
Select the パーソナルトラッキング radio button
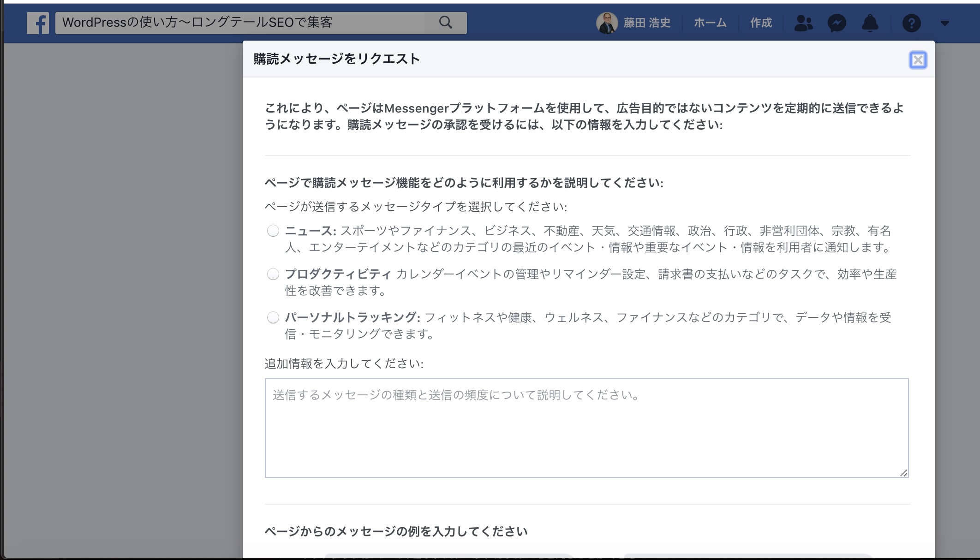pos(273,317)
